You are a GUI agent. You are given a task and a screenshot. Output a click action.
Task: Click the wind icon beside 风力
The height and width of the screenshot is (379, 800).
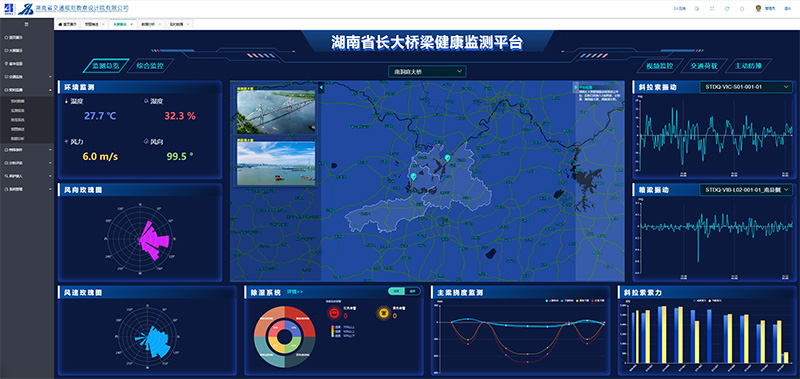66,141
